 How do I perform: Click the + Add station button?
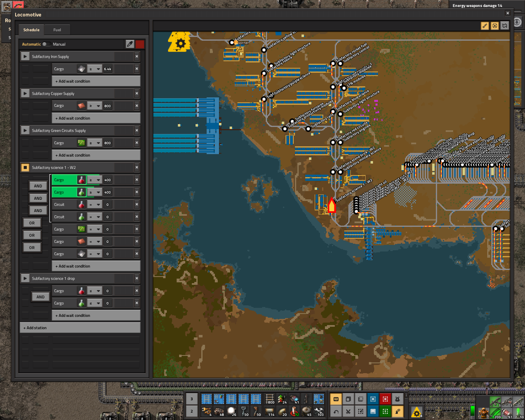pos(80,328)
